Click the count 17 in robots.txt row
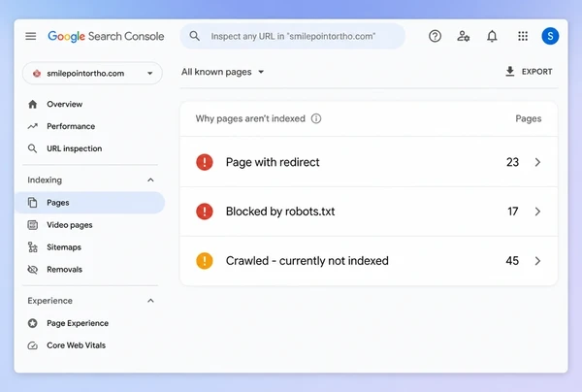 pos(512,212)
